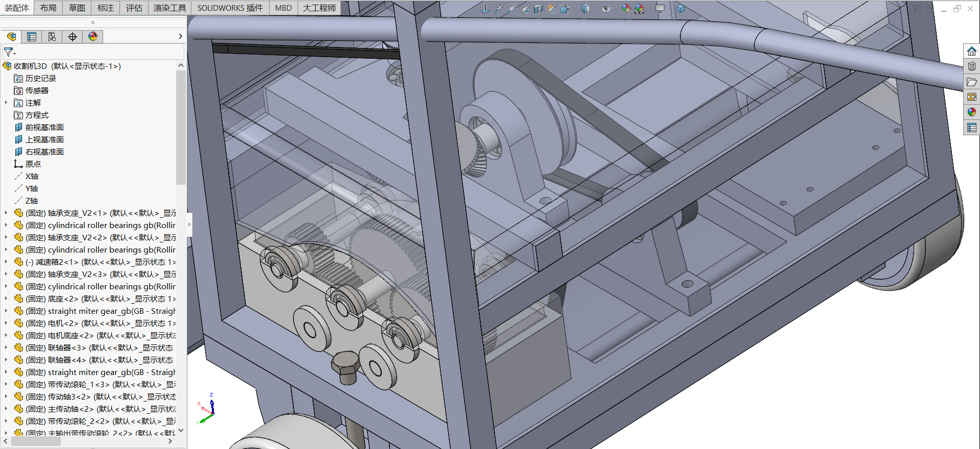Switch to the 装配体 tab
Viewport: 980px width, 449px height.
[17, 8]
